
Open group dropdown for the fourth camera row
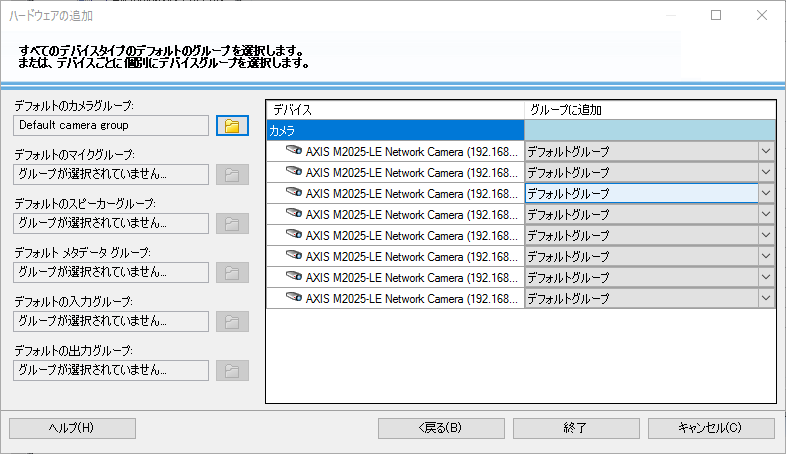[x=766, y=214]
